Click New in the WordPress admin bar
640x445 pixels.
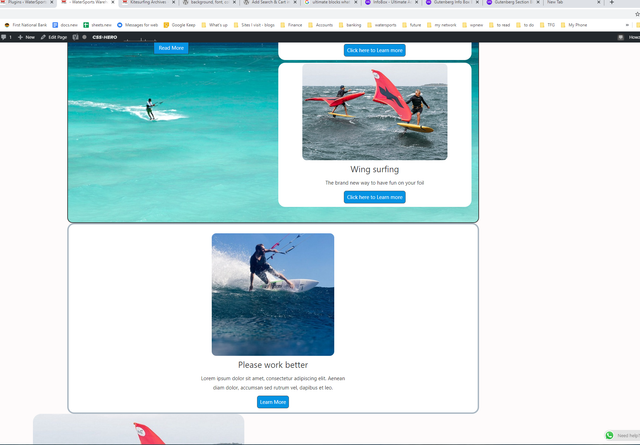(x=27, y=37)
